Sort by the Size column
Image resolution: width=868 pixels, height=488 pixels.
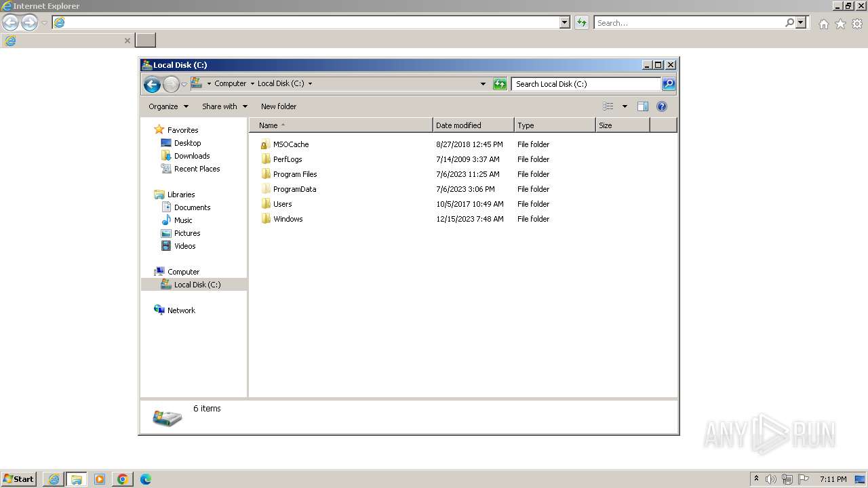(623, 125)
